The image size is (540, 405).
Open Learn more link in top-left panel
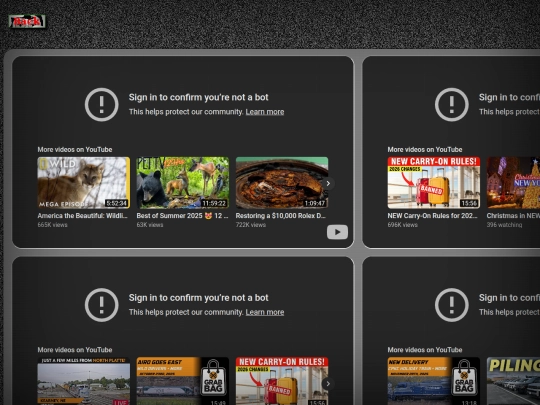pyautogui.click(x=265, y=112)
